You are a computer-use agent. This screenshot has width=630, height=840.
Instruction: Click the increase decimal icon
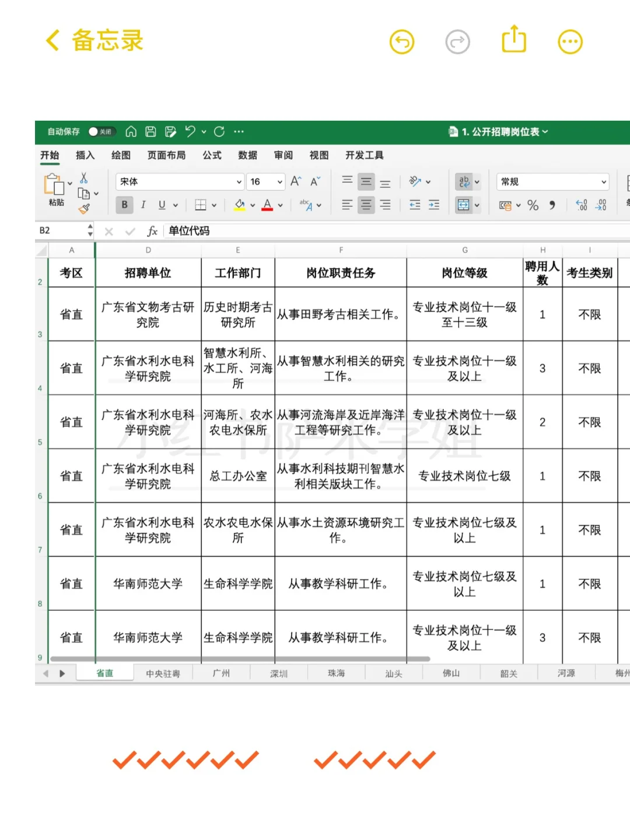(x=582, y=205)
